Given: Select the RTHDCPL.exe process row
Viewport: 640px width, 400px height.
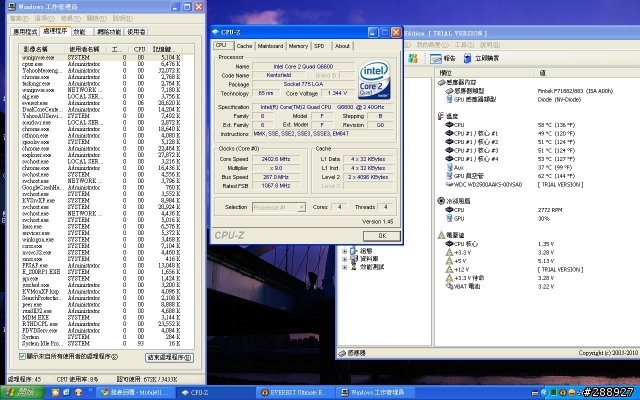Looking at the screenshot, I should (100, 324).
